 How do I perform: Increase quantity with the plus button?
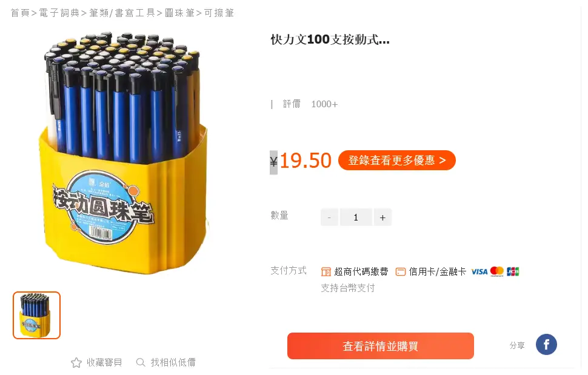pyautogui.click(x=383, y=217)
